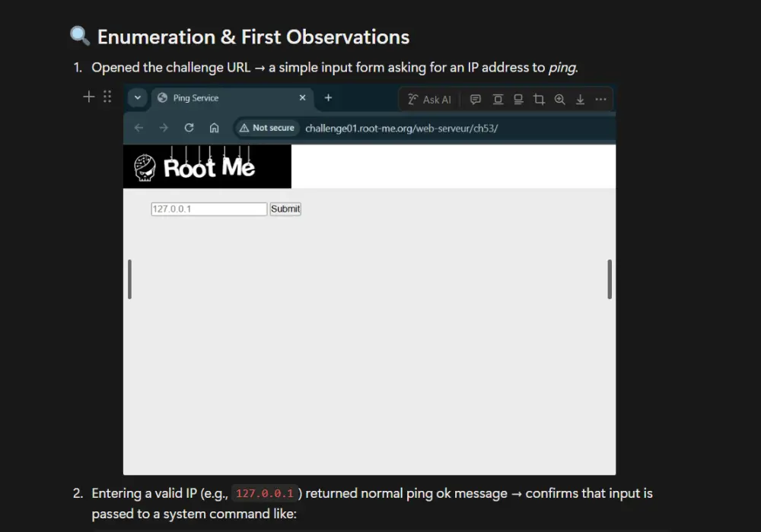Screen dimensions: 761x532
Task: Click the browser back arrow
Action: tap(139, 128)
